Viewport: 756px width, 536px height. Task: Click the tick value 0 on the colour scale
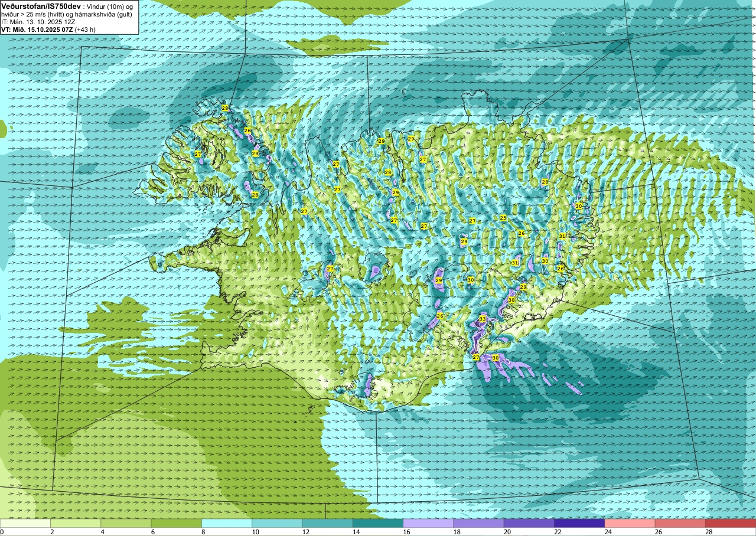[2, 532]
